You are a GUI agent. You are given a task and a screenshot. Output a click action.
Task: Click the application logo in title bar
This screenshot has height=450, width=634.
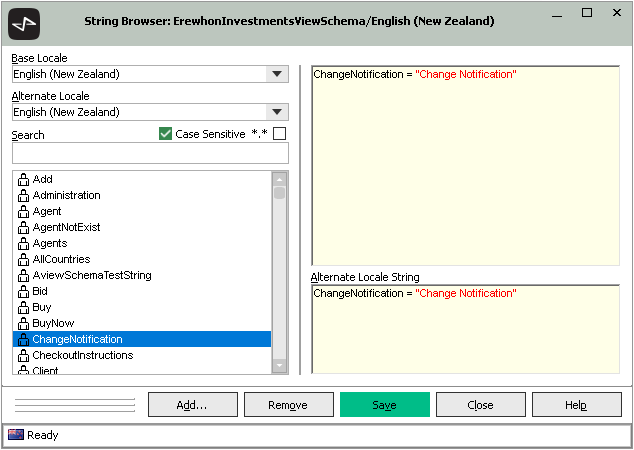23,22
